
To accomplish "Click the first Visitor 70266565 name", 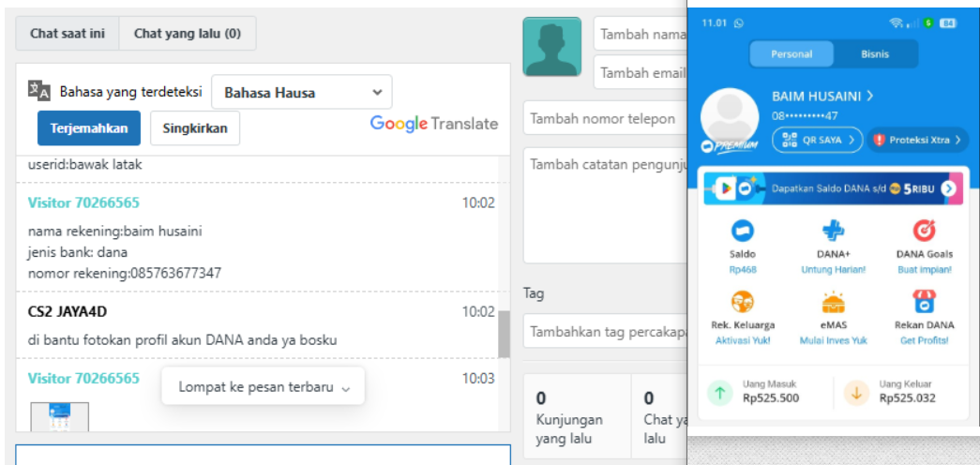I will (83, 202).
